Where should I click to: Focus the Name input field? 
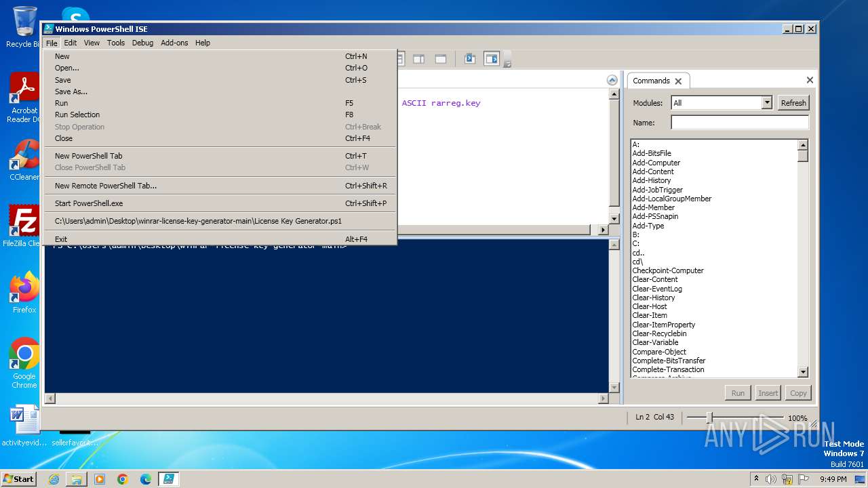[740, 123]
